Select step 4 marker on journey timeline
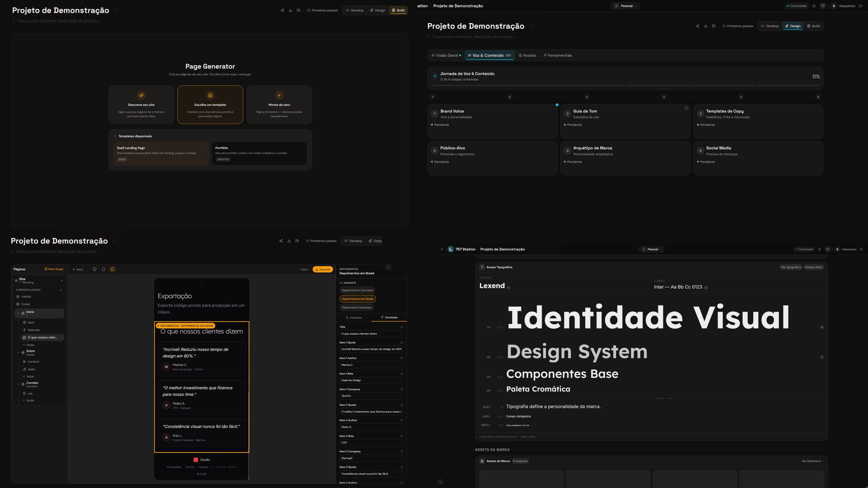This screenshot has width=868, height=488. [x=664, y=97]
